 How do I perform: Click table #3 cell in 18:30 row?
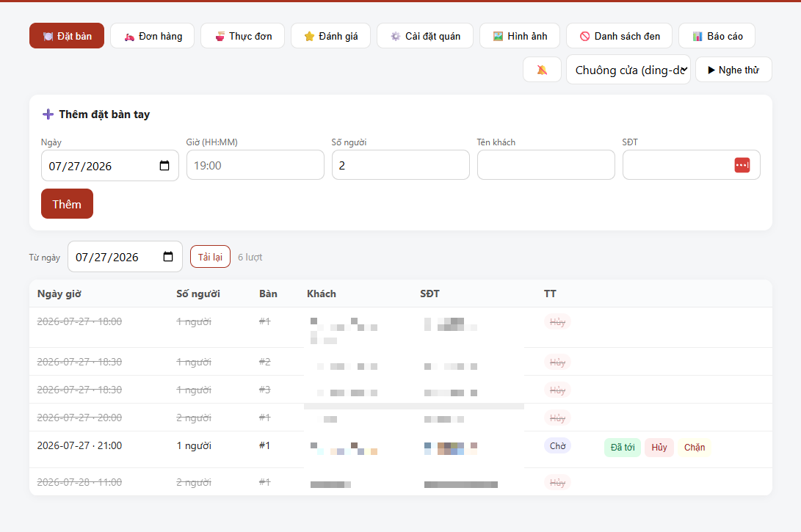(x=264, y=390)
